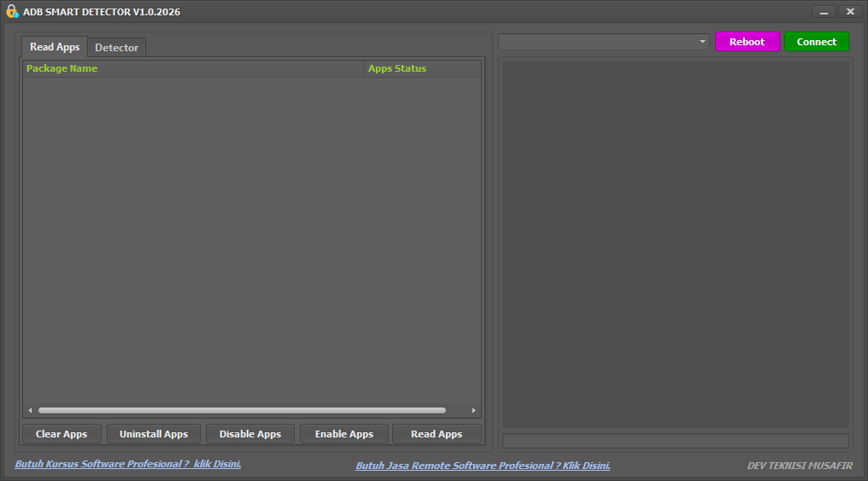Image resolution: width=868 pixels, height=481 pixels.
Task: Click the horizontal scrollbar thumb in app list
Action: [242, 411]
